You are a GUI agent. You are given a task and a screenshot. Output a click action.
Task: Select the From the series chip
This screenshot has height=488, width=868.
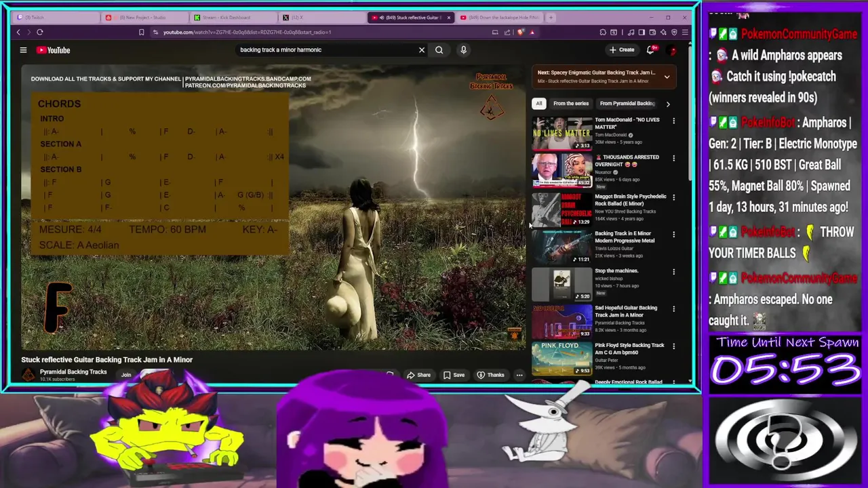click(x=571, y=104)
